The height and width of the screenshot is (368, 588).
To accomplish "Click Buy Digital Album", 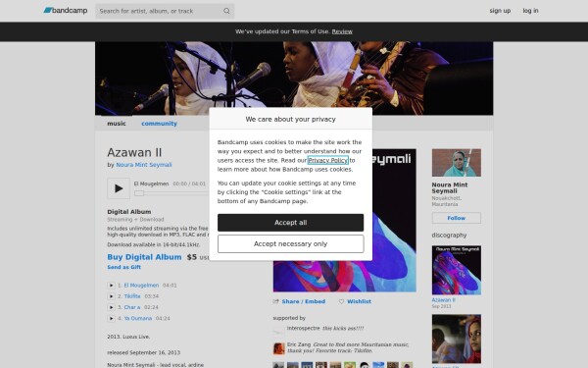I will click(x=144, y=257).
